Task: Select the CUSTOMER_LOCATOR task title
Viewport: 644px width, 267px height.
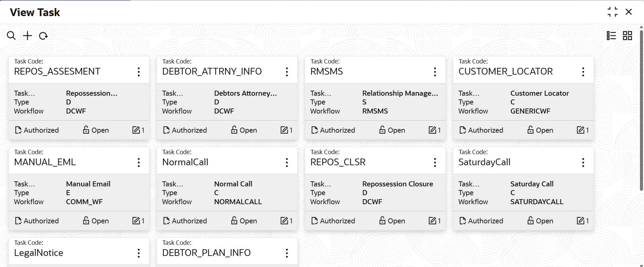Action: point(506,72)
